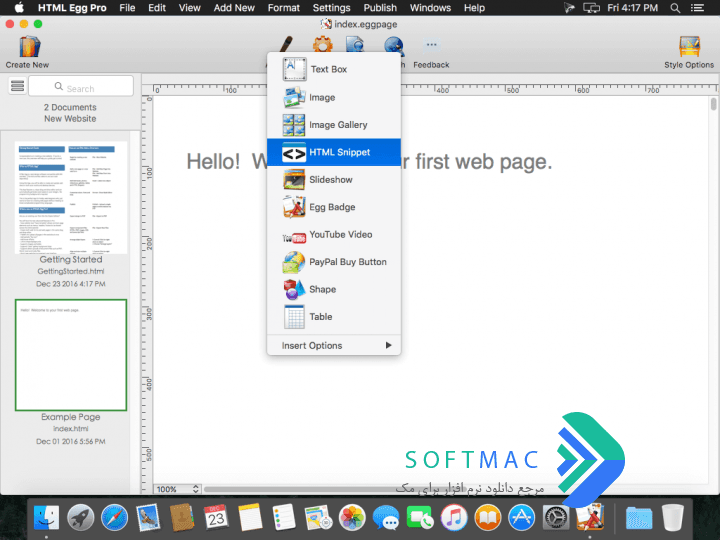
Task: Click the Create New toolbar icon
Action: [x=29, y=47]
